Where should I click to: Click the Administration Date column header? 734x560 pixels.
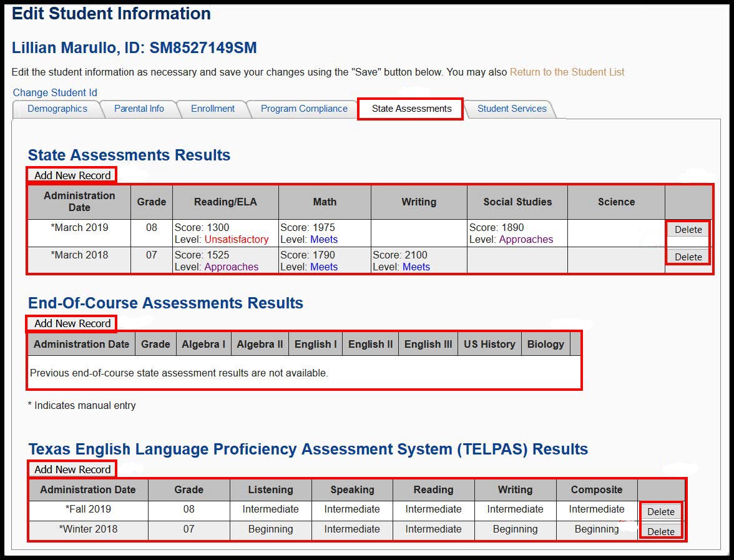click(79, 202)
